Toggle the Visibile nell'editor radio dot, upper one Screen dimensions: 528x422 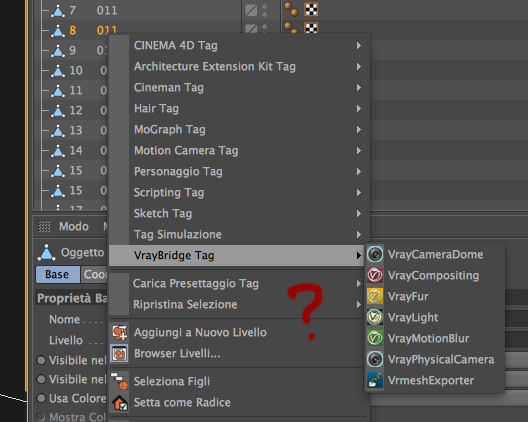tap(41, 360)
